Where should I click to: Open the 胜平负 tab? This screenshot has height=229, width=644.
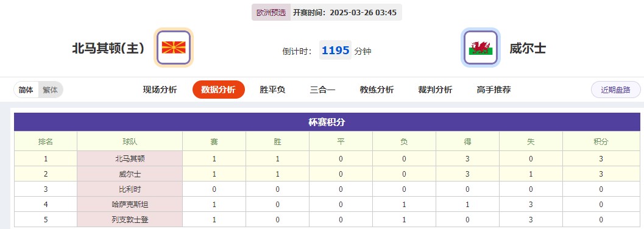point(272,90)
